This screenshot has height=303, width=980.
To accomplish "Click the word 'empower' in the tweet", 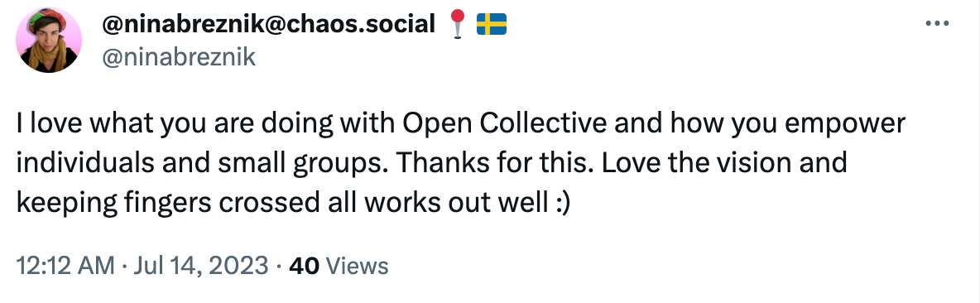I will pos(852,125).
